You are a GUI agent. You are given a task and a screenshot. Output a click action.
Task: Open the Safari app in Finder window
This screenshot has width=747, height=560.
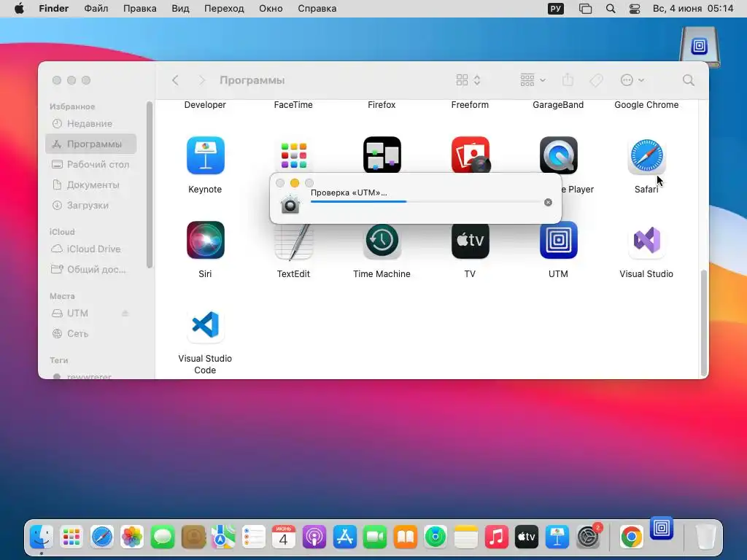646,155
